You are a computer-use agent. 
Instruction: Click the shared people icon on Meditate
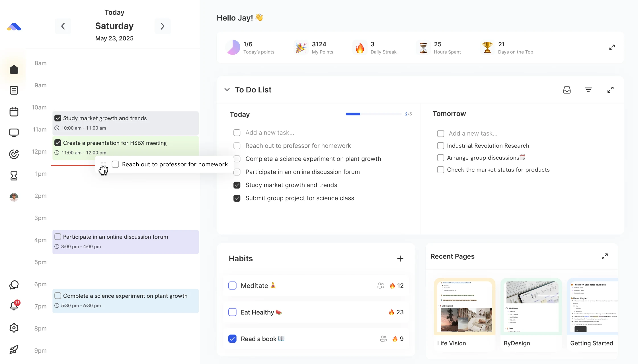(381, 286)
